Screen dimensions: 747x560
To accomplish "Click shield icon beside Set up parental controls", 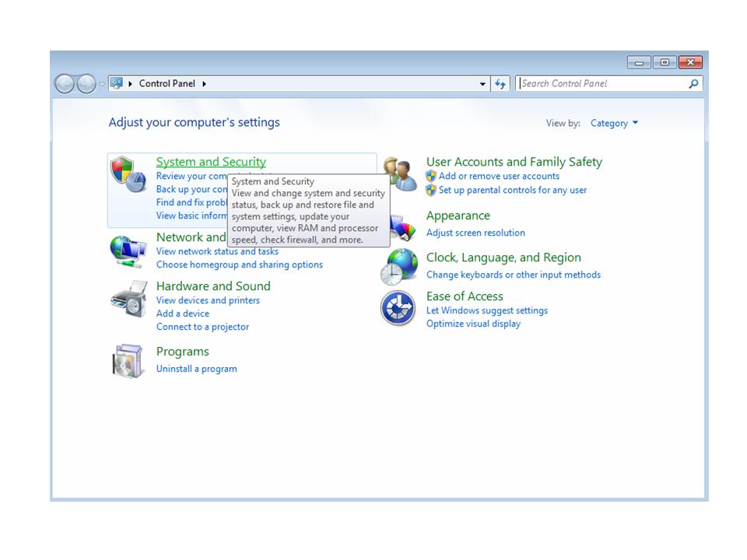I will (431, 190).
